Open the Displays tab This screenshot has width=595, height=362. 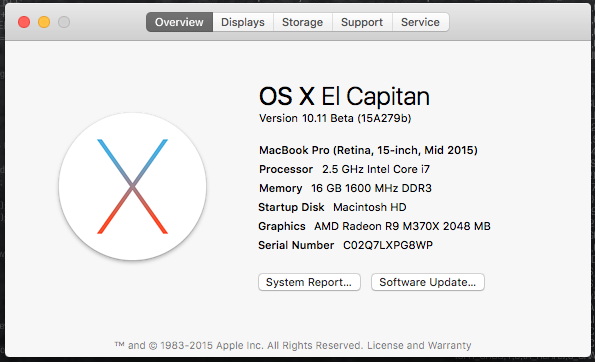tap(243, 22)
